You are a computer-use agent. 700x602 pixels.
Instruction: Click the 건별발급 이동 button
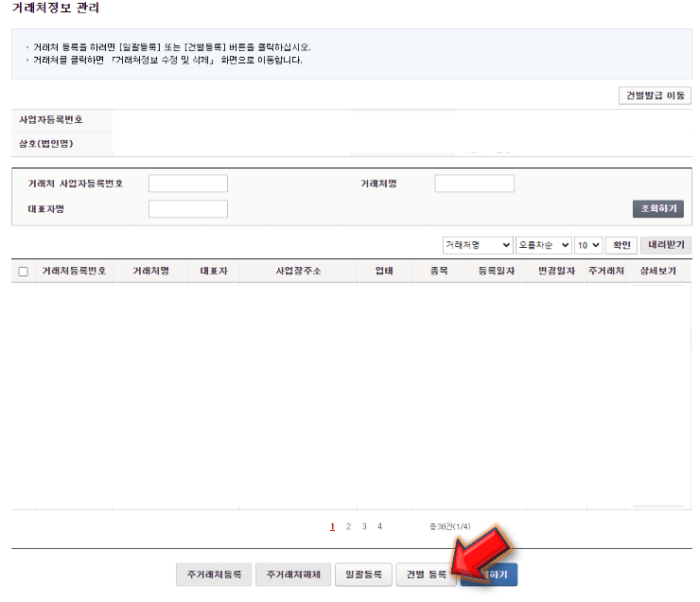coord(655,96)
